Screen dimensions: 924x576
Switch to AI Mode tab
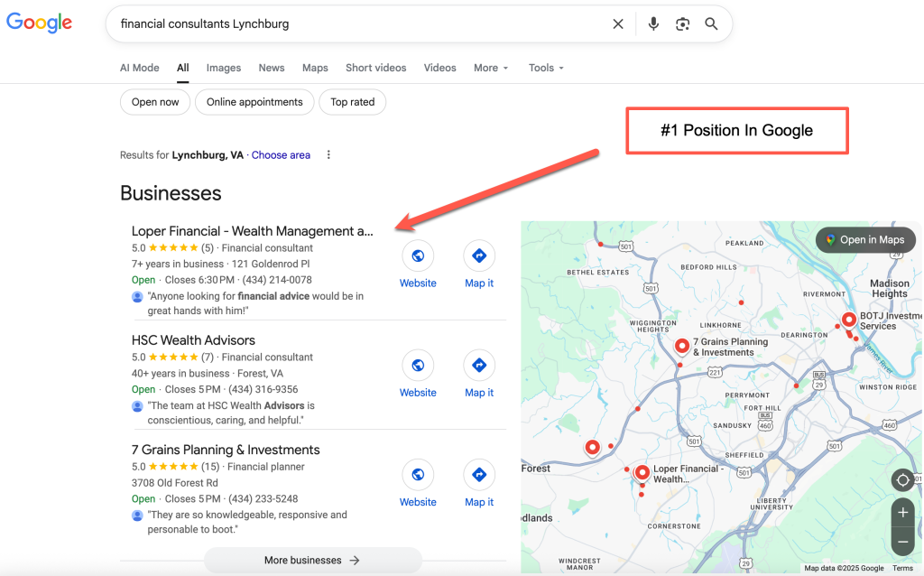(140, 68)
